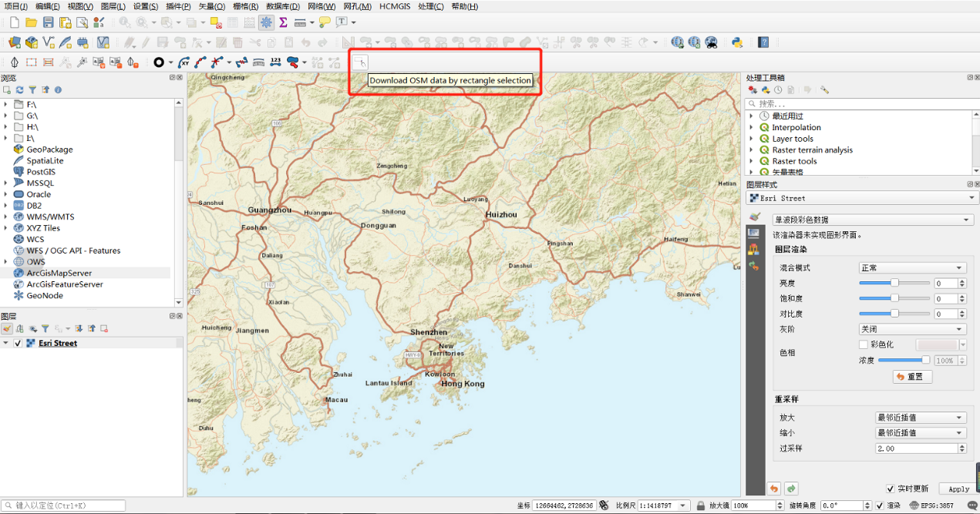
Task: Open the Python console from the toolbar
Action: tap(737, 42)
